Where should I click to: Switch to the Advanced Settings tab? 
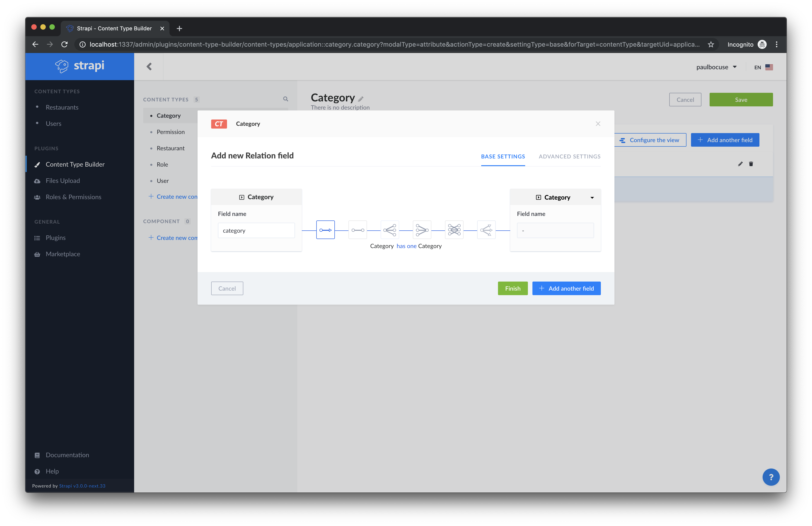[x=569, y=156]
